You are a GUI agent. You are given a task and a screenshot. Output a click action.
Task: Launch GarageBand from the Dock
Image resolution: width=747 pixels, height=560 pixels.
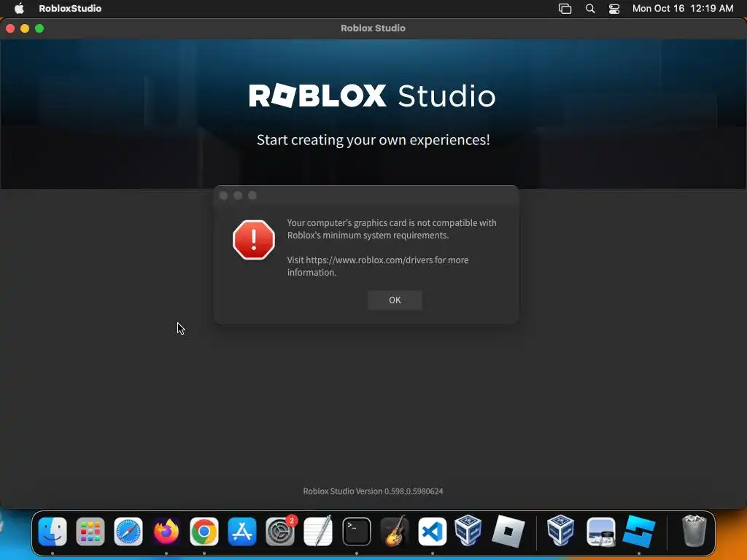tap(395, 532)
